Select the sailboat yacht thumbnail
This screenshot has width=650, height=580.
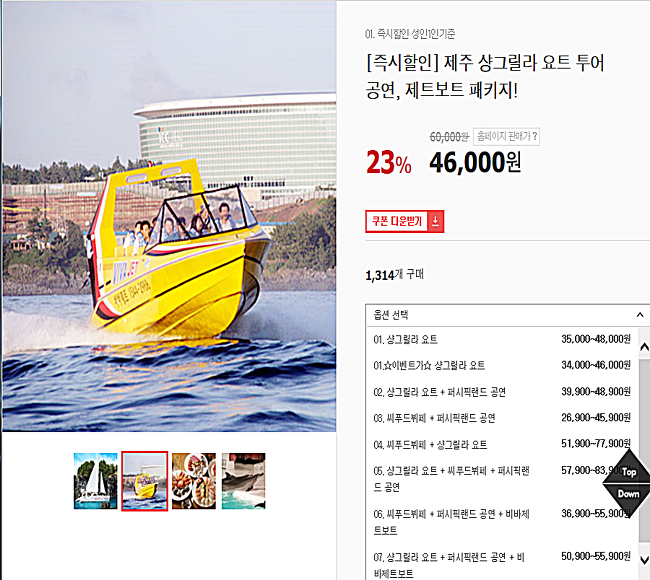(x=95, y=481)
